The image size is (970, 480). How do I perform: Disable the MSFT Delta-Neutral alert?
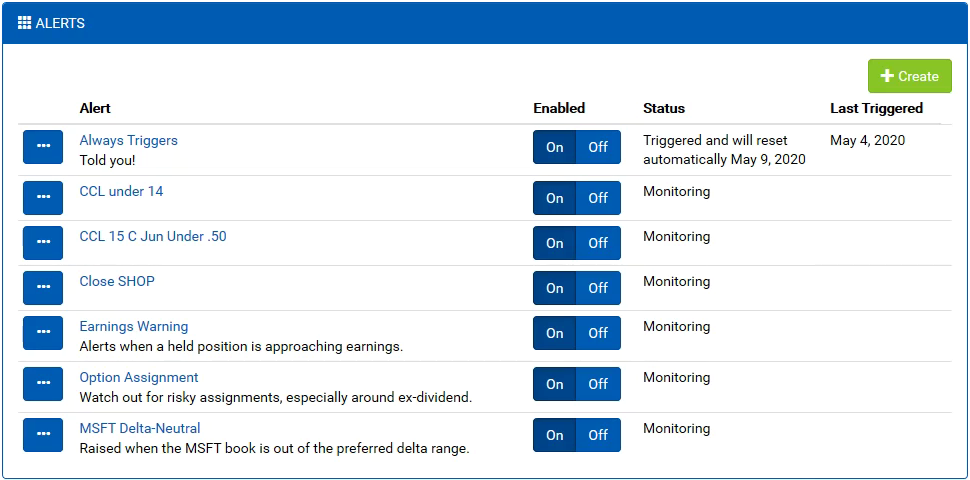click(x=598, y=435)
